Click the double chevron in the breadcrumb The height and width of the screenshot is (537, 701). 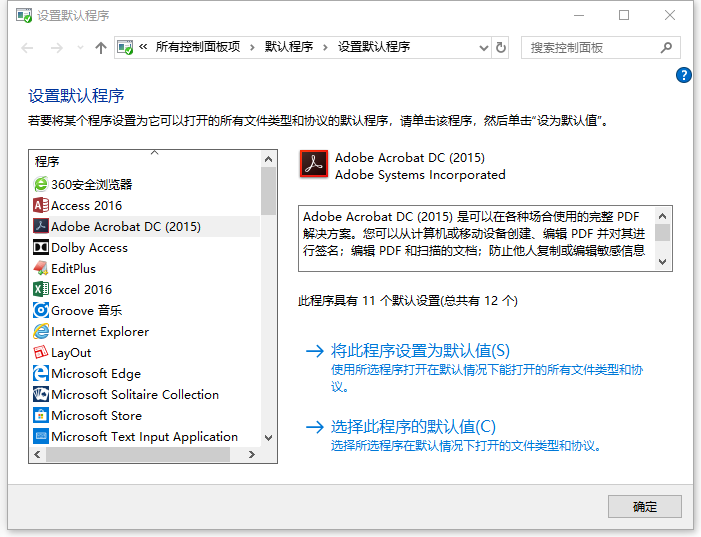pos(143,47)
